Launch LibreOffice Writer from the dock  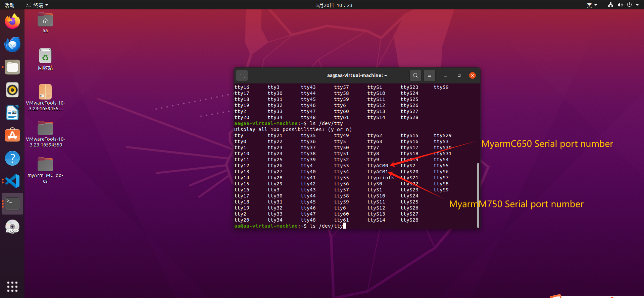pos(12,113)
